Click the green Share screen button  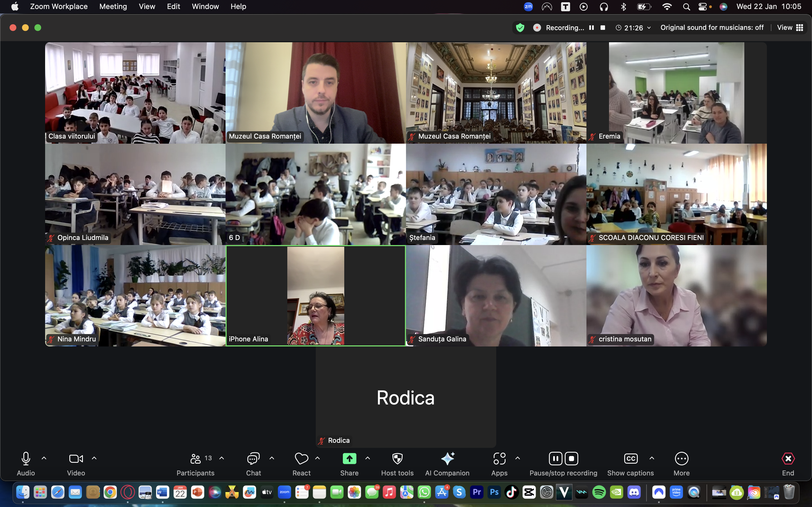click(x=349, y=459)
